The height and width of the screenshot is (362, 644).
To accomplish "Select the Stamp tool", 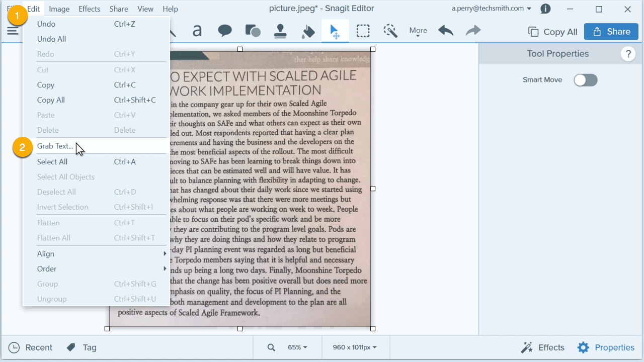I will click(280, 30).
